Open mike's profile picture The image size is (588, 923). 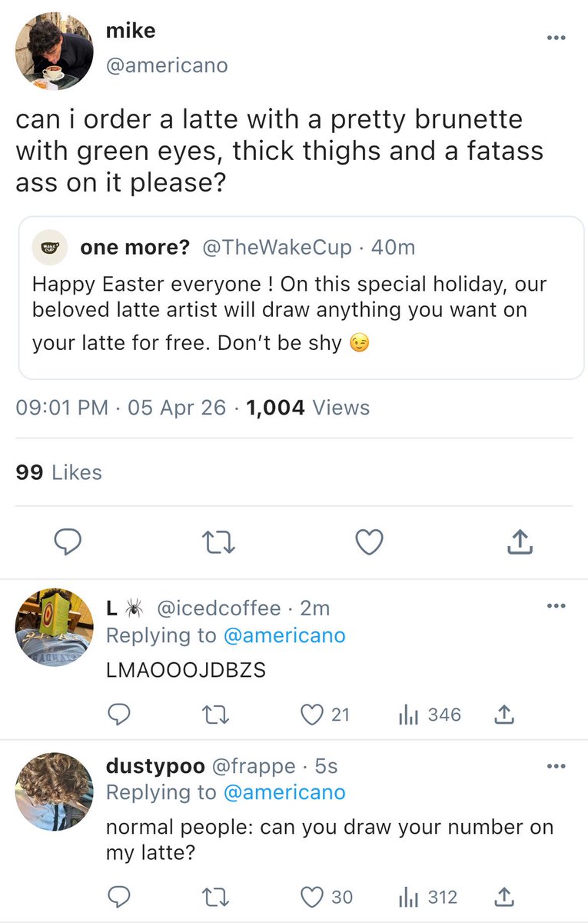54,52
